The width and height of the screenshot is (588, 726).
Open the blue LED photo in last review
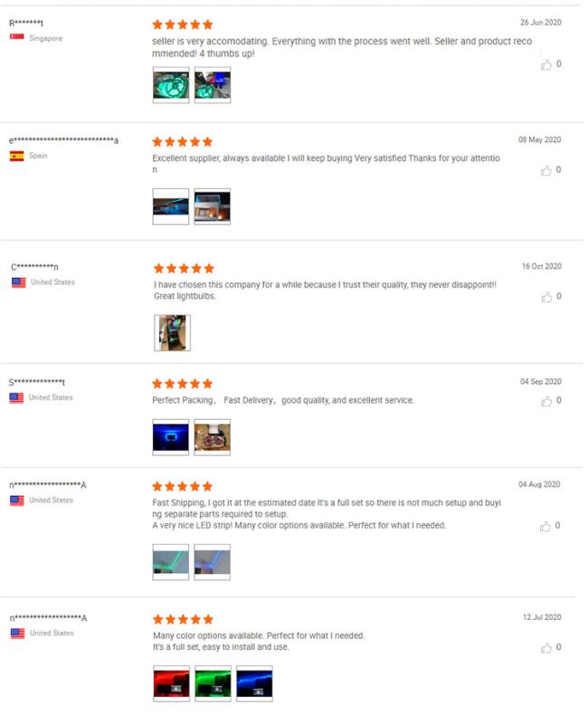pos(254,683)
